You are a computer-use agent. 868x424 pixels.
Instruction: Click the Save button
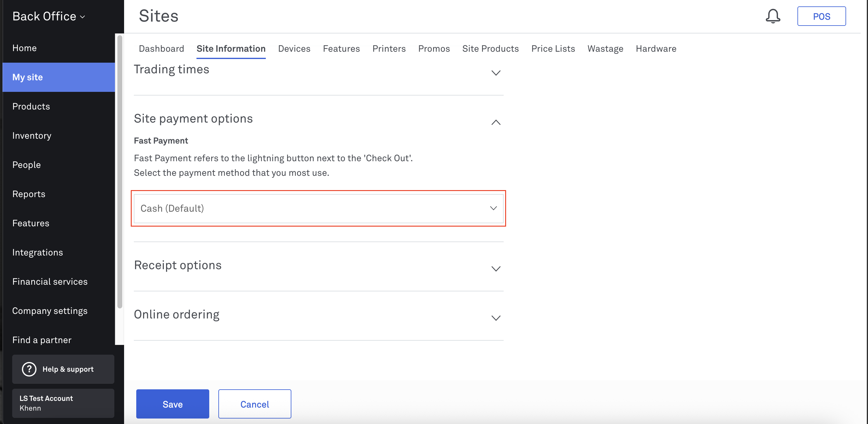[x=172, y=404]
